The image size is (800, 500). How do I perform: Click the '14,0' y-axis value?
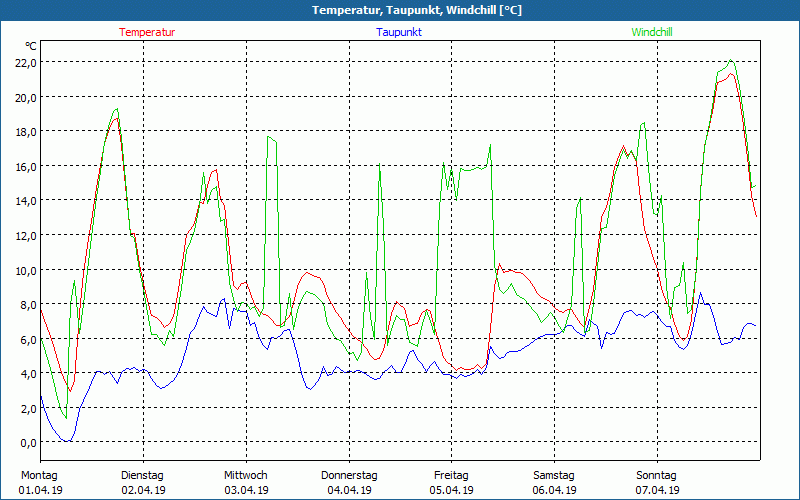(26, 201)
